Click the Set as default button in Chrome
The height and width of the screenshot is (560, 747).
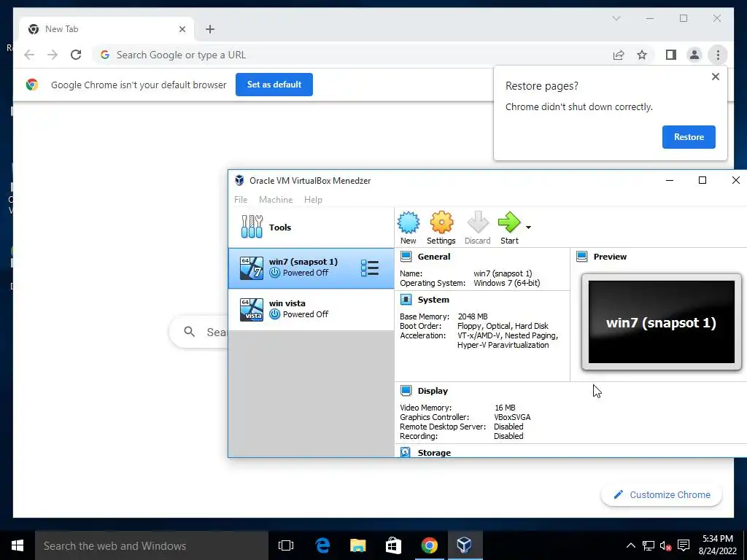click(274, 85)
